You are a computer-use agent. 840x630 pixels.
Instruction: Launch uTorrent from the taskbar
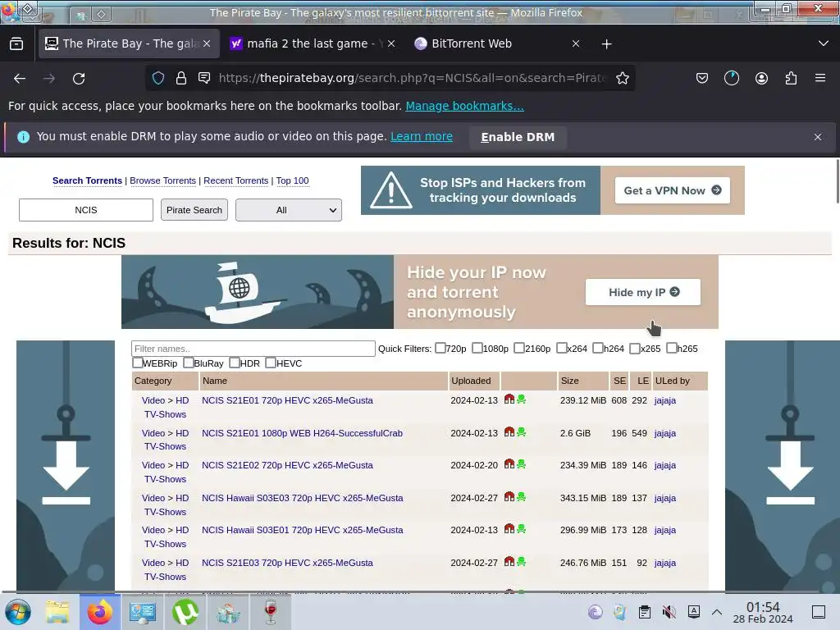click(185, 612)
